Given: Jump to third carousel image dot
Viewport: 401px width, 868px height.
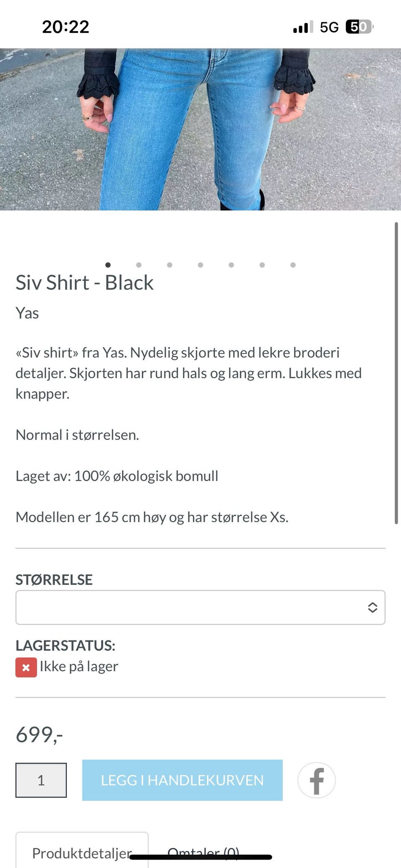Looking at the screenshot, I should click(170, 265).
